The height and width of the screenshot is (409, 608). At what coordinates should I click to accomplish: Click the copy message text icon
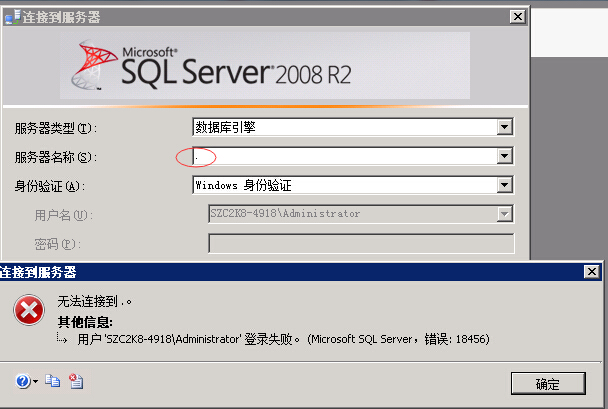(54, 380)
